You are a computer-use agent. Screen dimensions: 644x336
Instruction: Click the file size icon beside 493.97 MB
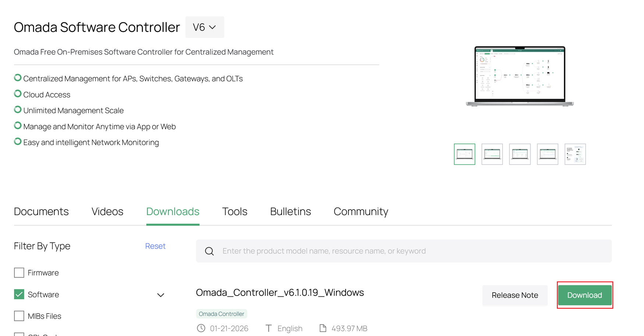click(323, 328)
